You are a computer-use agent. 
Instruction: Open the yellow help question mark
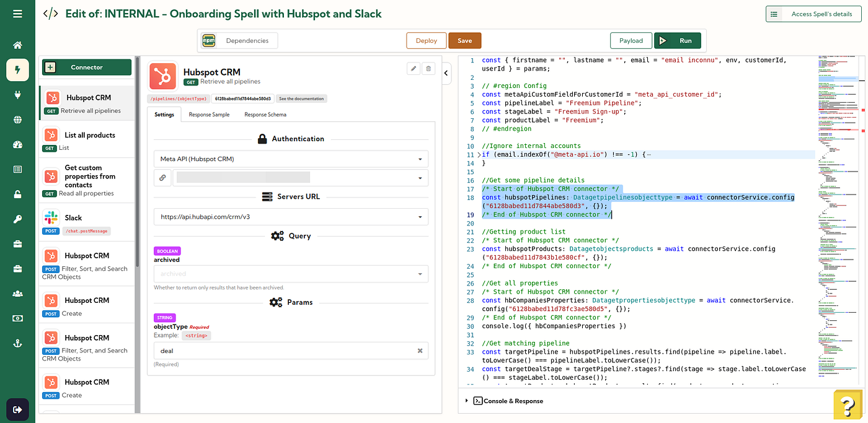848,405
